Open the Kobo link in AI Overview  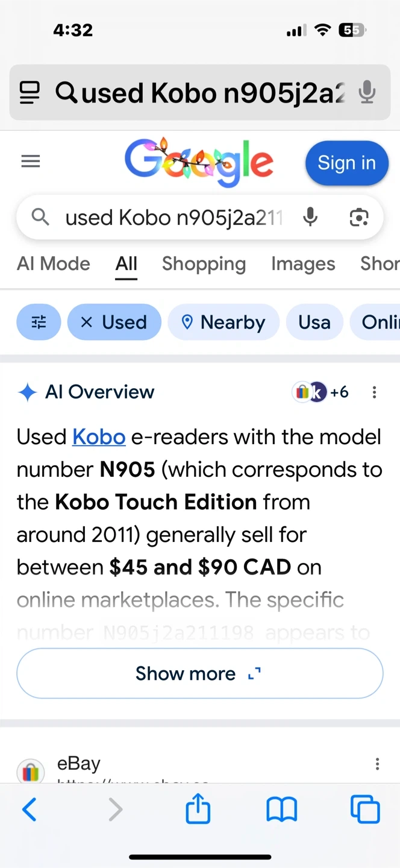click(x=99, y=437)
